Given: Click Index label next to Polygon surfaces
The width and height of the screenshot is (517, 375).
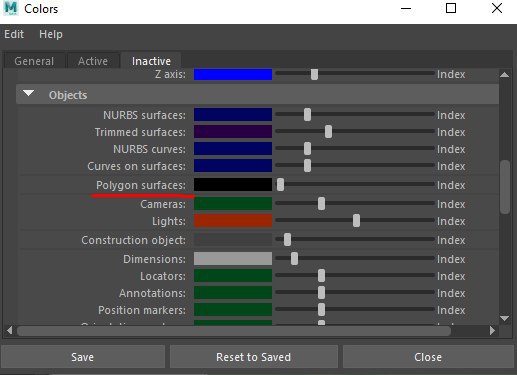Looking at the screenshot, I should pyautogui.click(x=451, y=185).
